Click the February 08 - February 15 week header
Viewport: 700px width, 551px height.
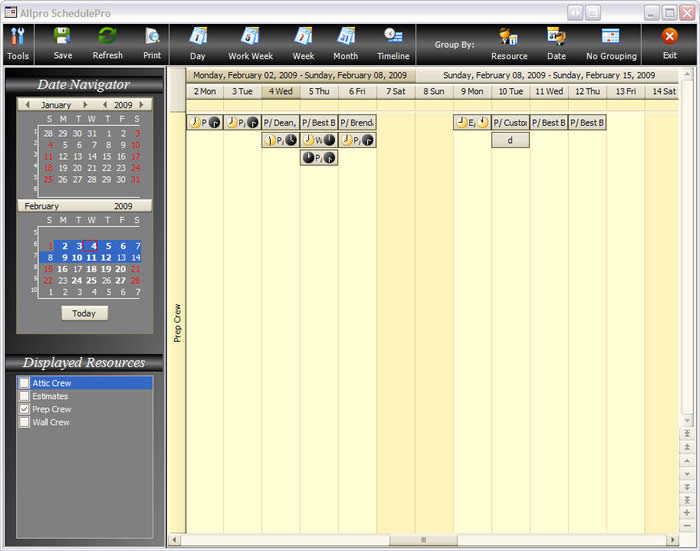coord(548,75)
